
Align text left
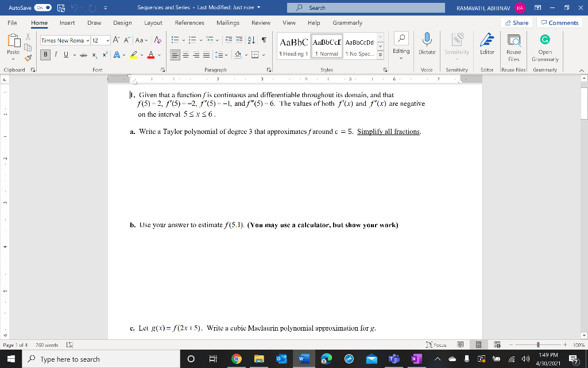click(x=175, y=55)
